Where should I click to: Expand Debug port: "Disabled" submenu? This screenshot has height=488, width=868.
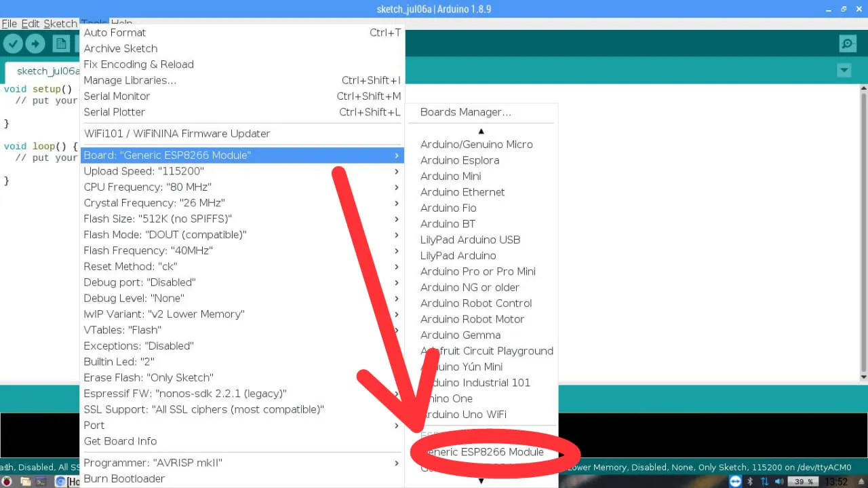(x=242, y=282)
